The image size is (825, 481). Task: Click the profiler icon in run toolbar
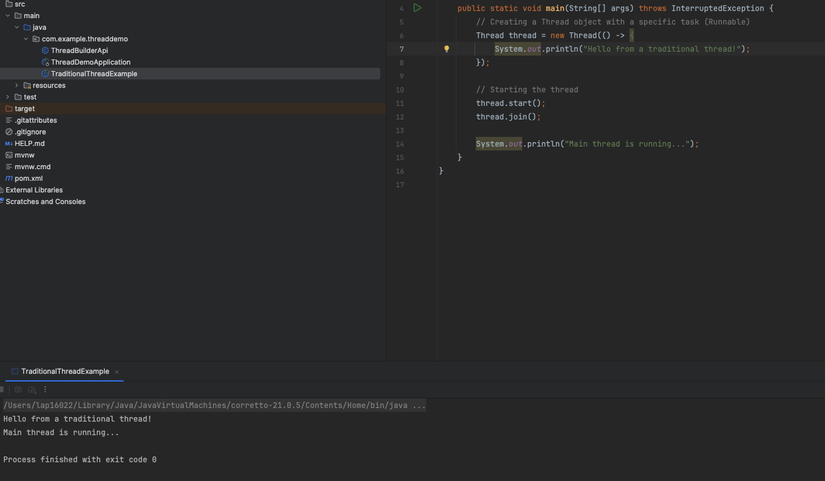pos(32,390)
